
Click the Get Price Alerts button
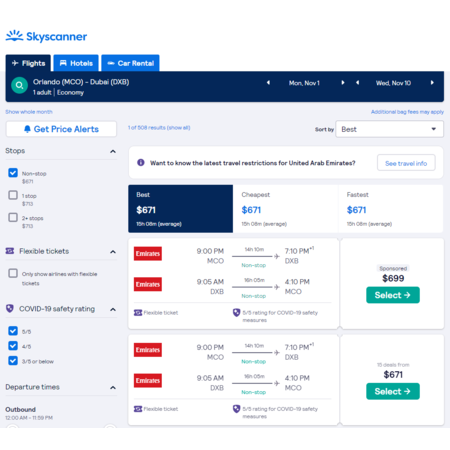coord(61,129)
